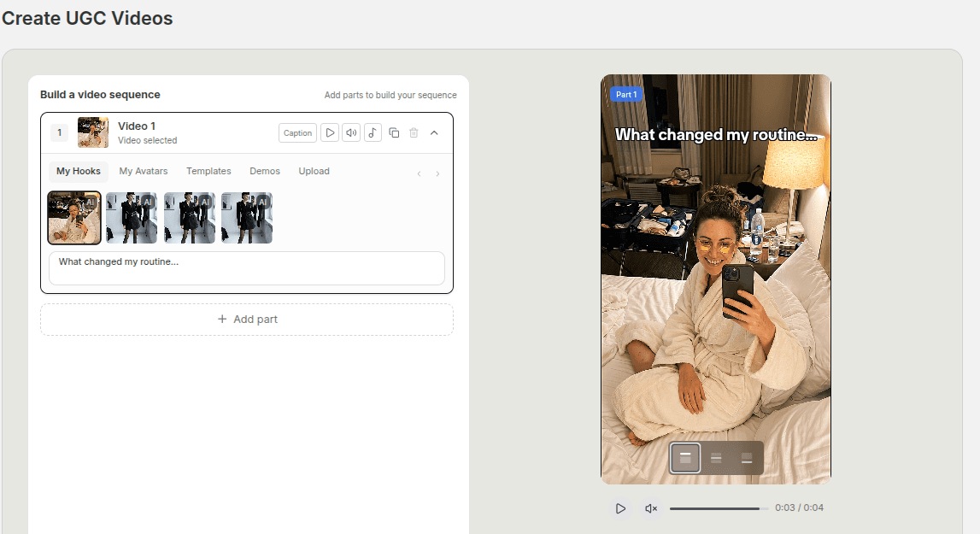Mute the video preview with the speaker icon
The width and height of the screenshot is (980, 534).
click(x=650, y=508)
